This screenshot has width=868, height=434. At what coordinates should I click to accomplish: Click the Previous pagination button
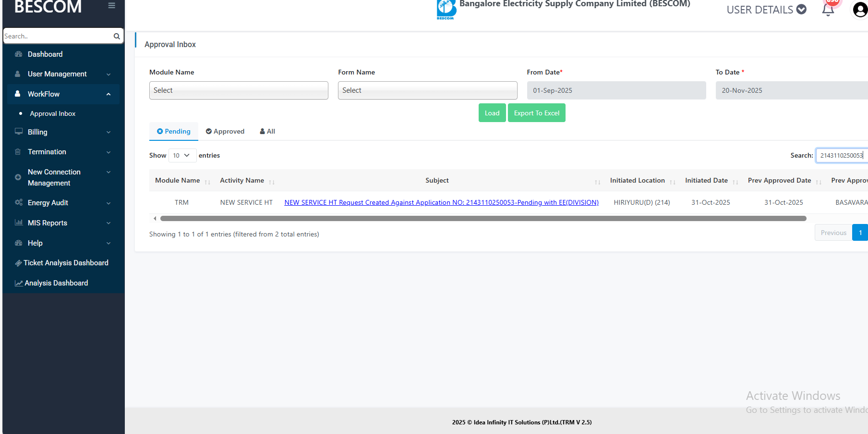click(x=833, y=233)
